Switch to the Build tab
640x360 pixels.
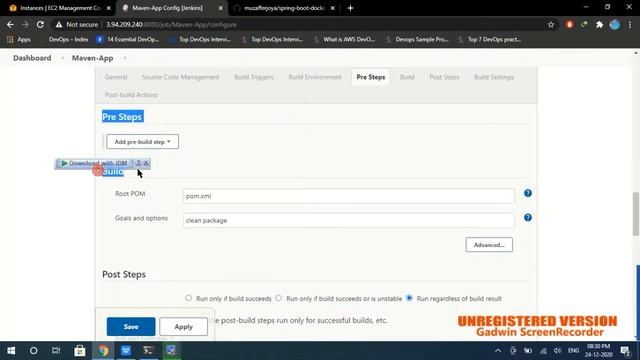tap(407, 77)
